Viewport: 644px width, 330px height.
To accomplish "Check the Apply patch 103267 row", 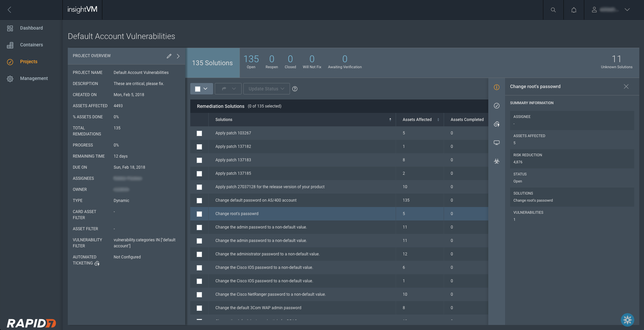I will 199,133.
